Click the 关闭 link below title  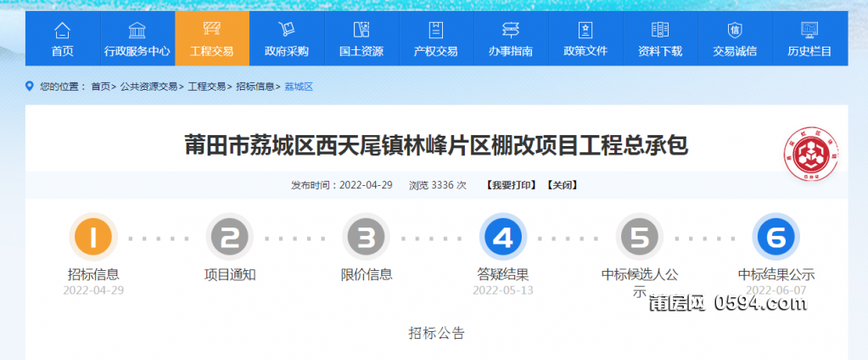[x=563, y=185]
